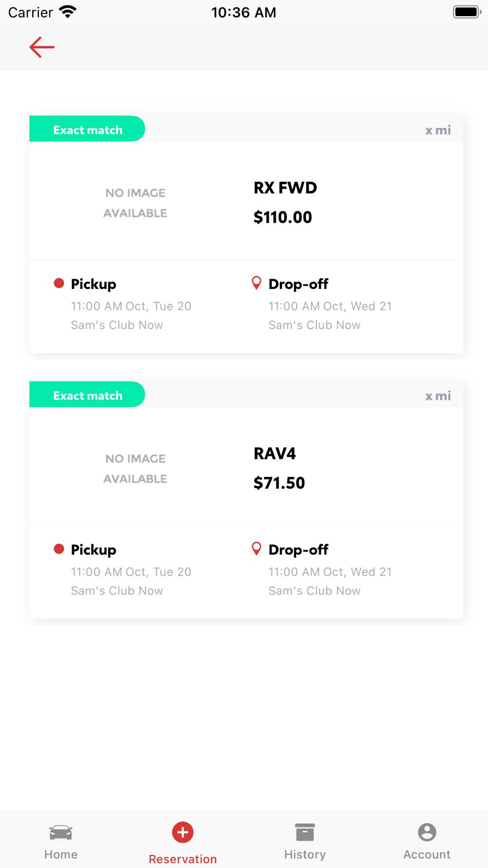Select the RAV4 vehicle title
Image resolution: width=488 pixels, height=868 pixels.
tap(275, 454)
